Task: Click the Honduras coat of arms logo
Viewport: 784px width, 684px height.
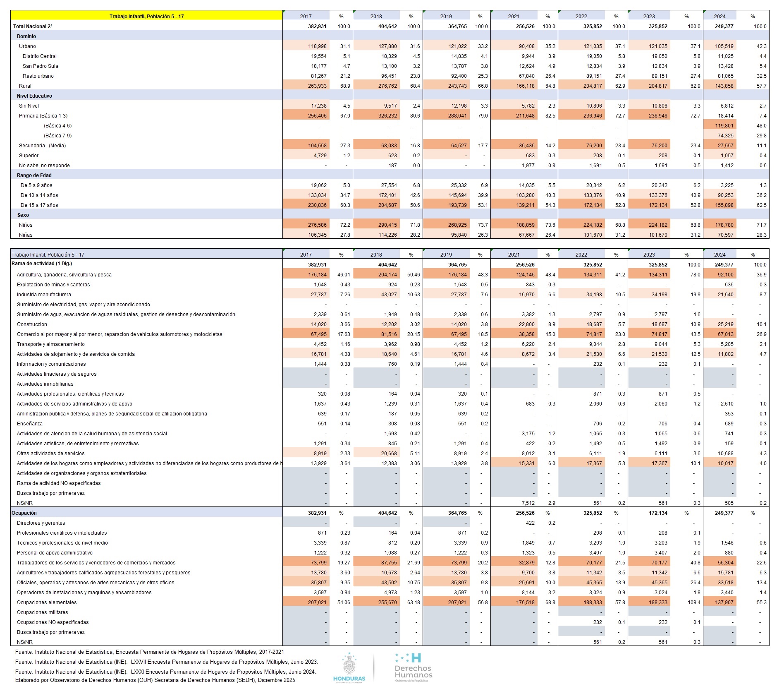Action: [349, 667]
